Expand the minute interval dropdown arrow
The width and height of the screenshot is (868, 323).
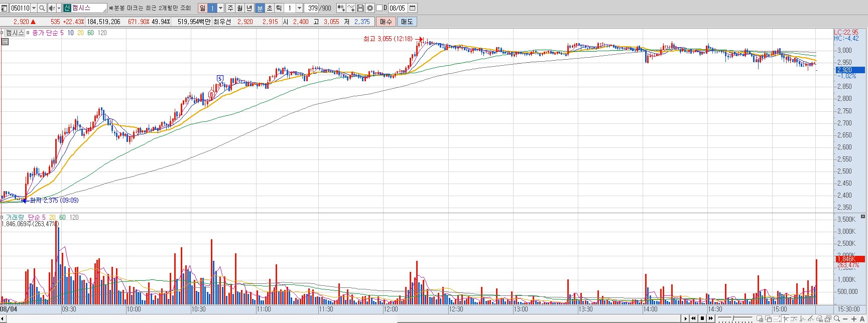tap(299, 8)
